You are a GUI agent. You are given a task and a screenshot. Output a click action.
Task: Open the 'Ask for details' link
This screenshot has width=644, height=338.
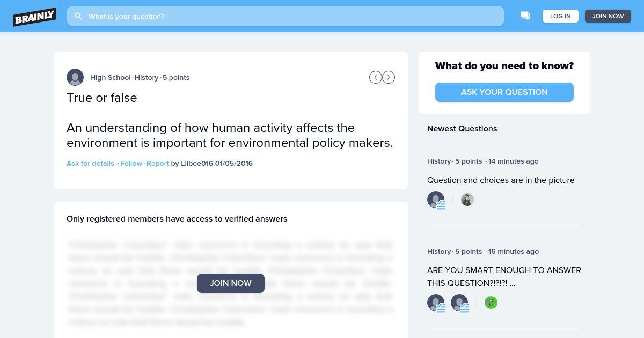point(90,163)
